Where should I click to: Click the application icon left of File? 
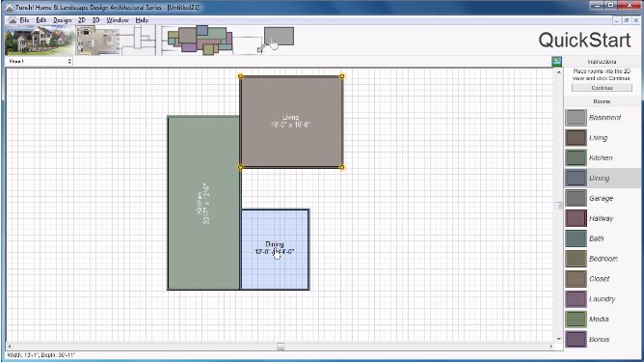(x=13, y=19)
